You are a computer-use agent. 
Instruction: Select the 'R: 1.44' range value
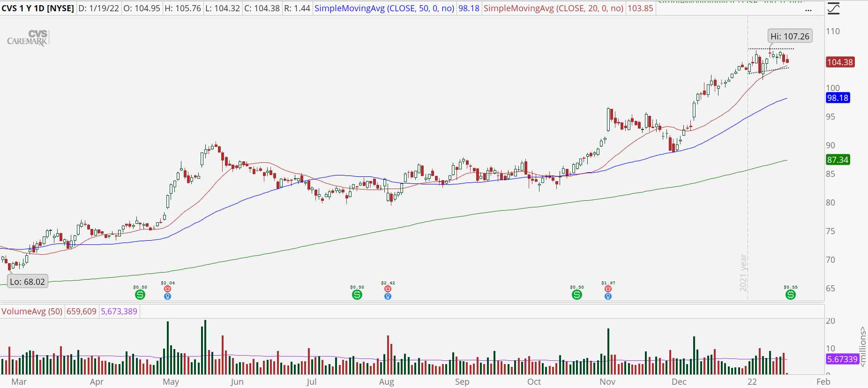point(297,8)
